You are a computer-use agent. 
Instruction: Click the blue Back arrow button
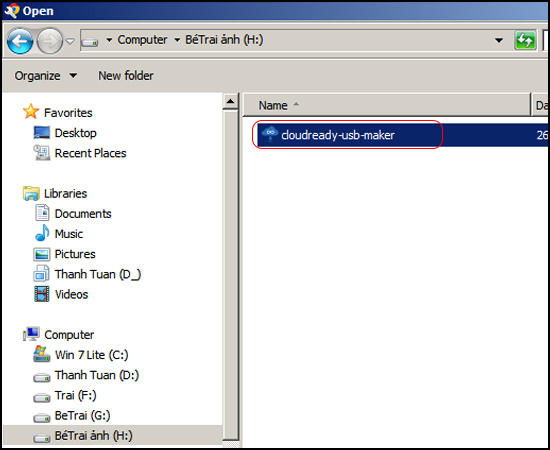[x=20, y=41]
